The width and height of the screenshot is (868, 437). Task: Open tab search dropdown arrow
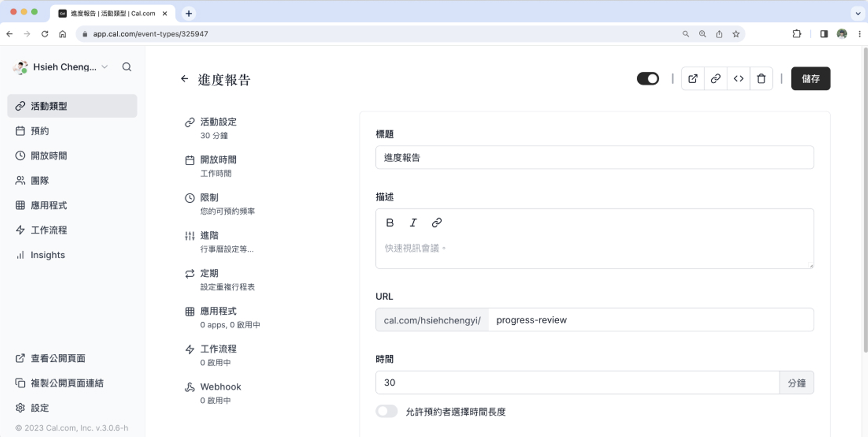(x=857, y=13)
